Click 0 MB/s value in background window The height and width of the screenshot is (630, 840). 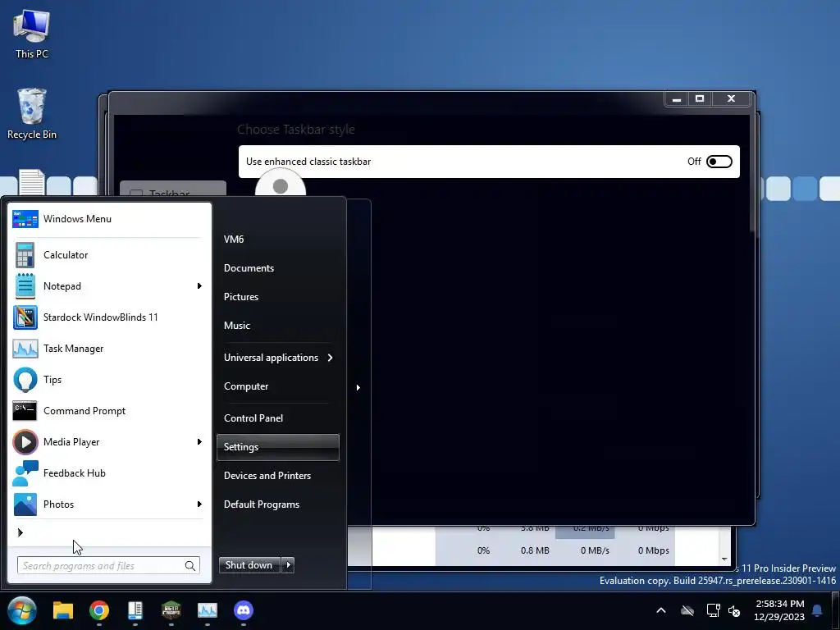[x=595, y=550]
